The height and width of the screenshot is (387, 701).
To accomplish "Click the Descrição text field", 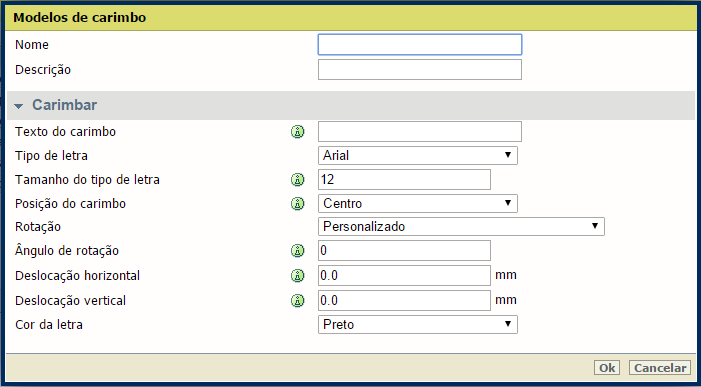I will (x=420, y=70).
